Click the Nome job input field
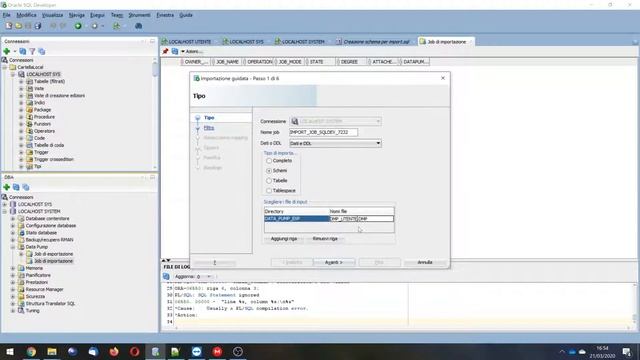Viewport: 640px width, 360px height. click(x=323, y=132)
